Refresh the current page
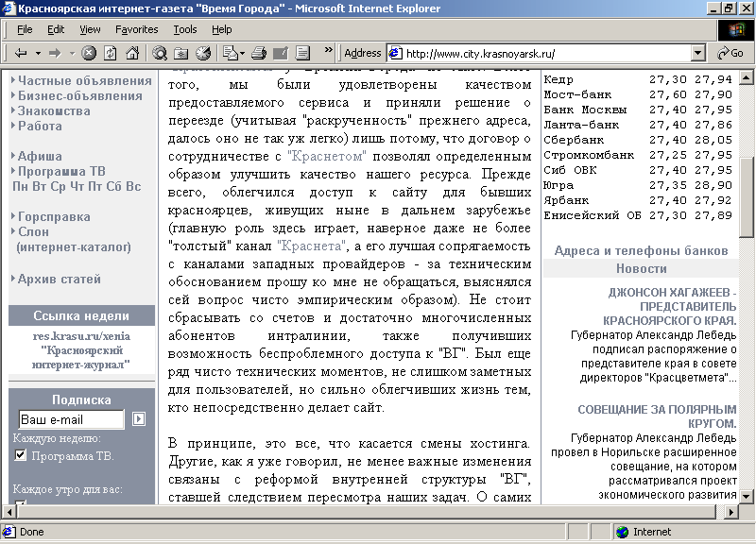 [111, 53]
